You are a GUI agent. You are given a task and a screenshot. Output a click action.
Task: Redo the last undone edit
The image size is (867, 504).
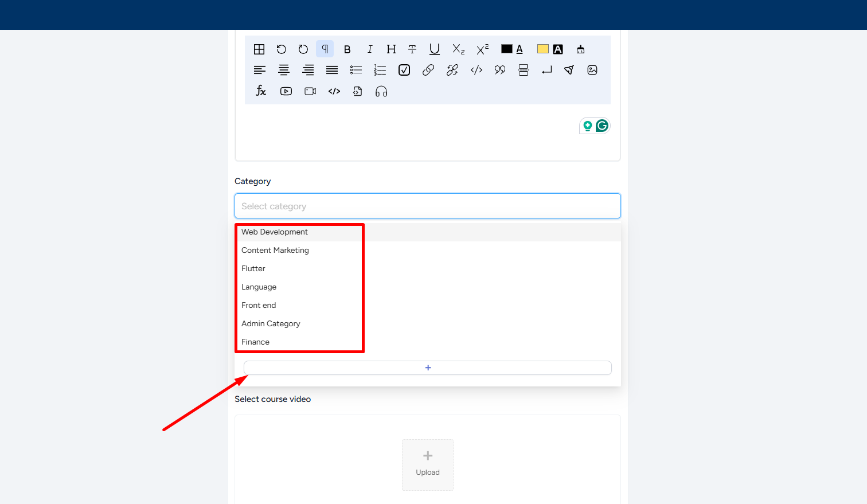303,49
